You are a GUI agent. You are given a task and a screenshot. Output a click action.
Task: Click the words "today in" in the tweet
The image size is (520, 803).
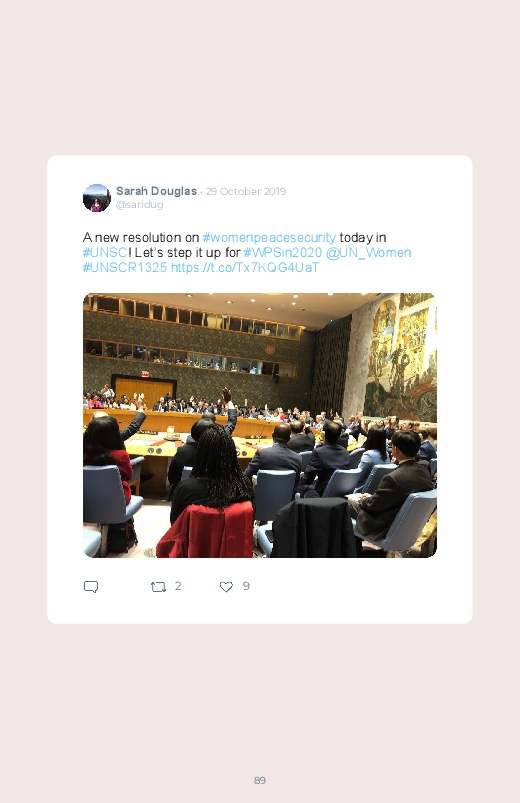[x=363, y=238]
